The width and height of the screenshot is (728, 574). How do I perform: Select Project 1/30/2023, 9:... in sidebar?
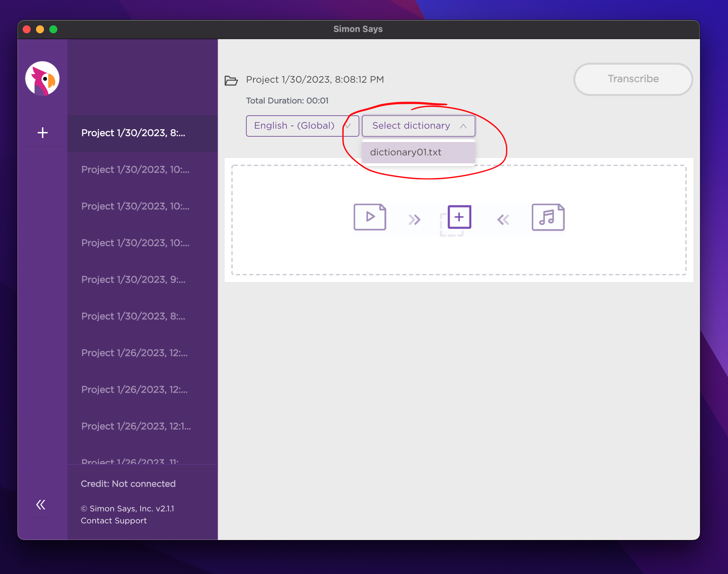pyautogui.click(x=143, y=280)
